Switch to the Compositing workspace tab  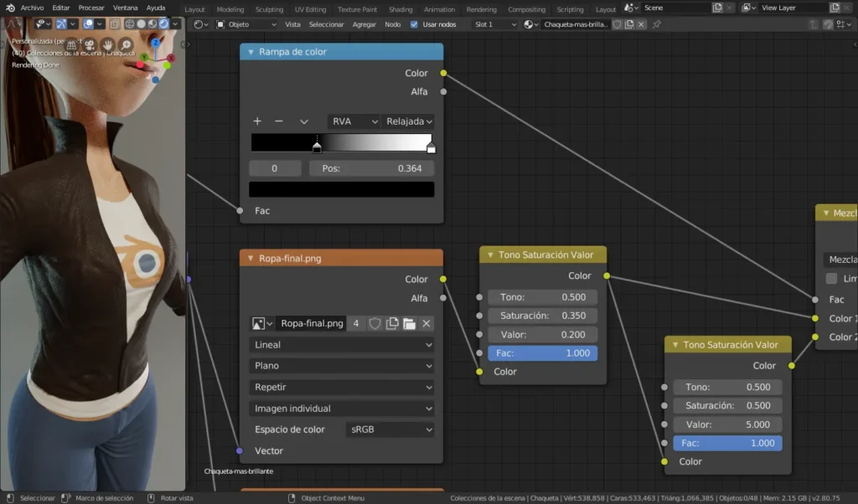(x=526, y=9)
